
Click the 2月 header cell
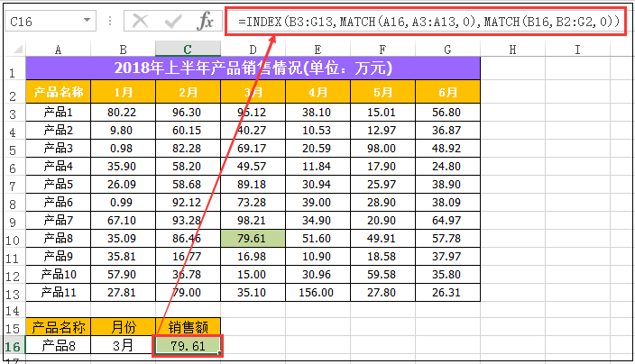(188, 92)
